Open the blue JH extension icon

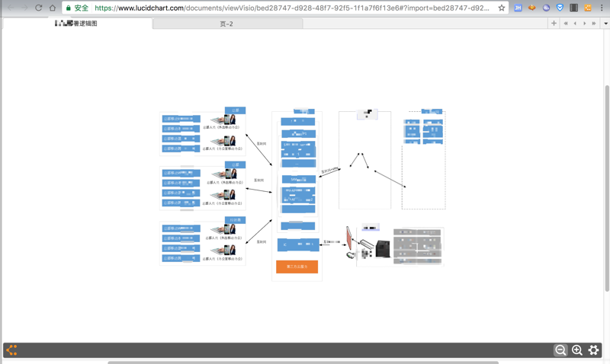[x=518, y=8]
